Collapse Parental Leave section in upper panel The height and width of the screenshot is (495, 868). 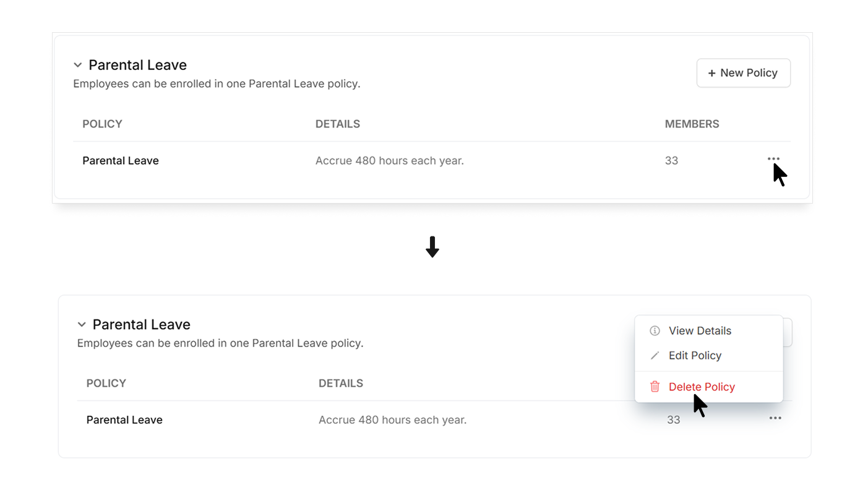77,65
